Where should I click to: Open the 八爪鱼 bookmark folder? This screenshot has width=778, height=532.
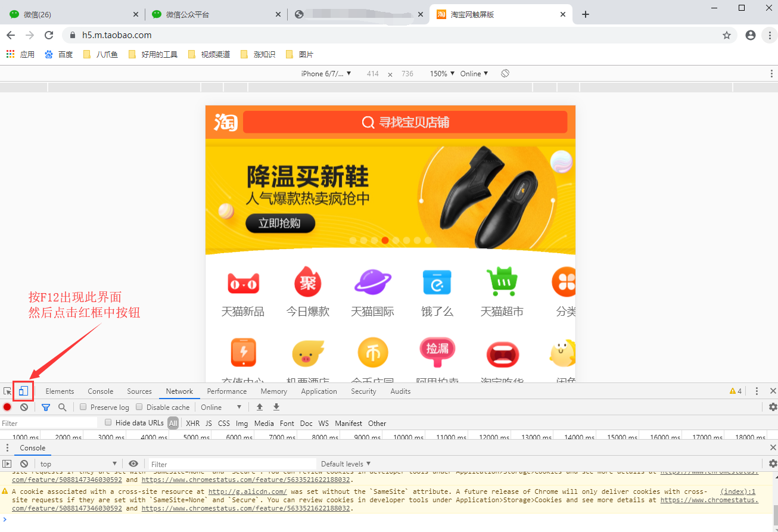click(101, 54)
